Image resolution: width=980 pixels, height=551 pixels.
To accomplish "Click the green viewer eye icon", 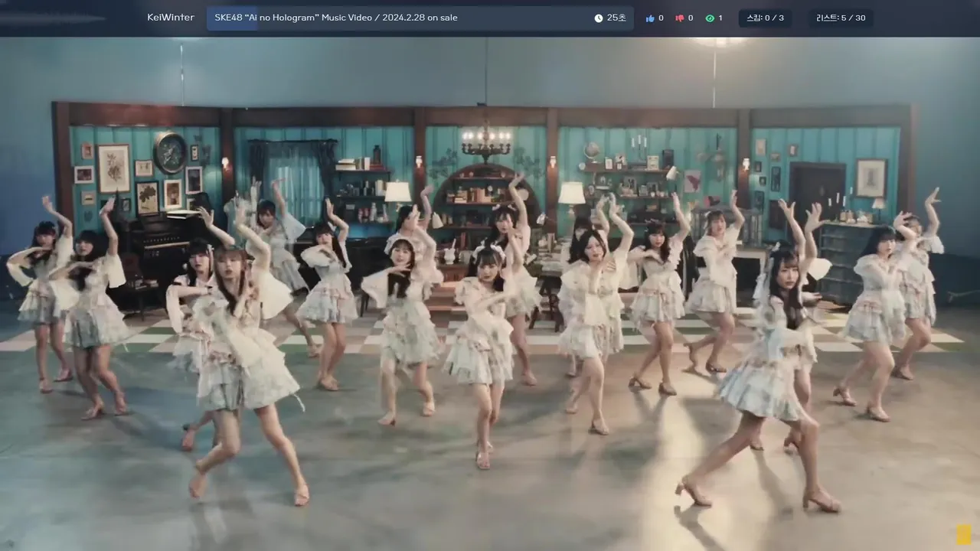I will 710,18.
